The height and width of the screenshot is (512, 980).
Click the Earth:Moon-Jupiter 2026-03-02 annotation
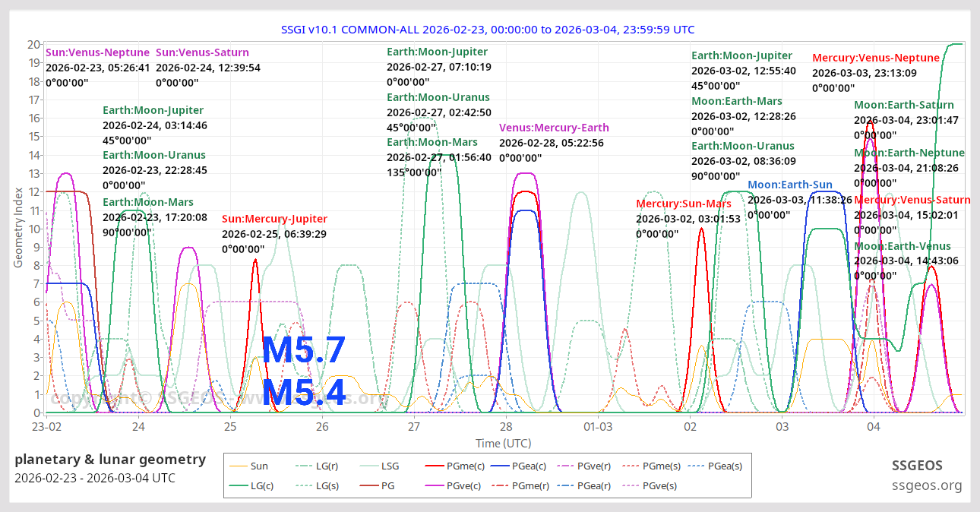[x=741, y=55]
